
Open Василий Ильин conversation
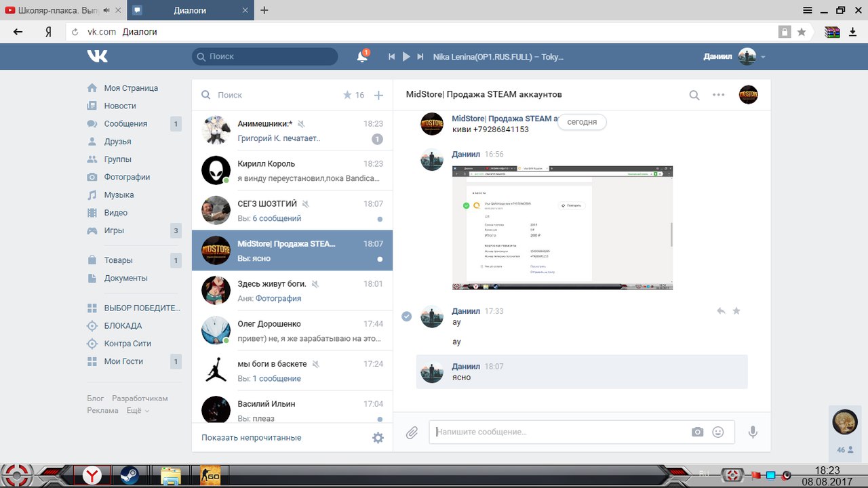(292, 407)
